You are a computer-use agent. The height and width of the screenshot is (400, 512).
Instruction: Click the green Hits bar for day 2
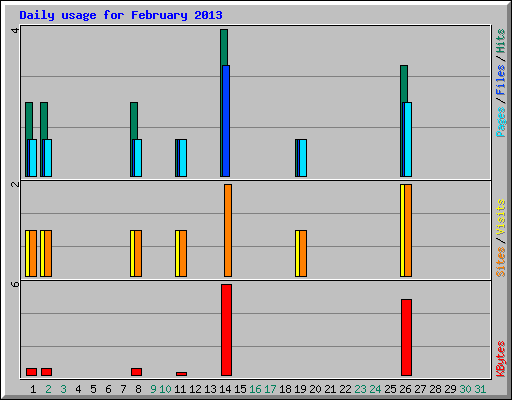tap(44, 120)
